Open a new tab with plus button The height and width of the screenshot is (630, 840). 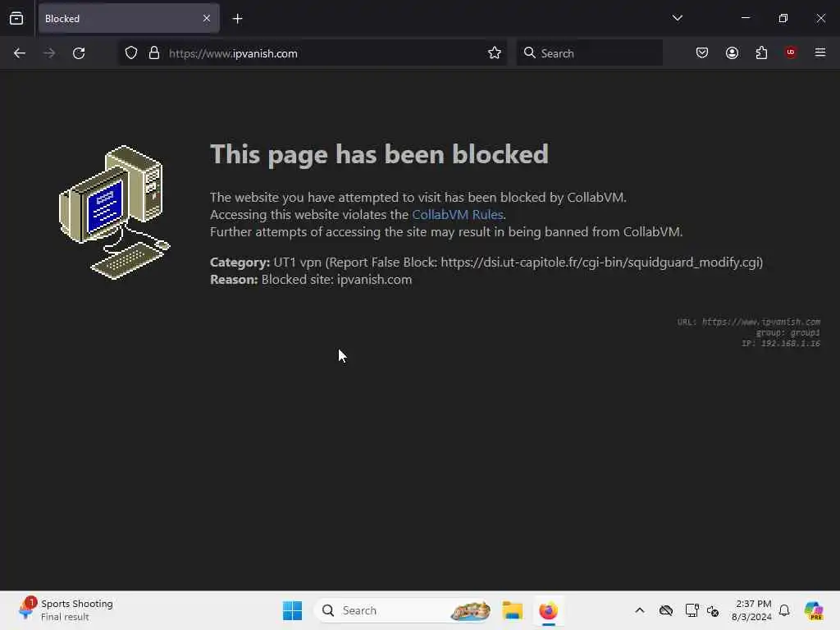237,19
